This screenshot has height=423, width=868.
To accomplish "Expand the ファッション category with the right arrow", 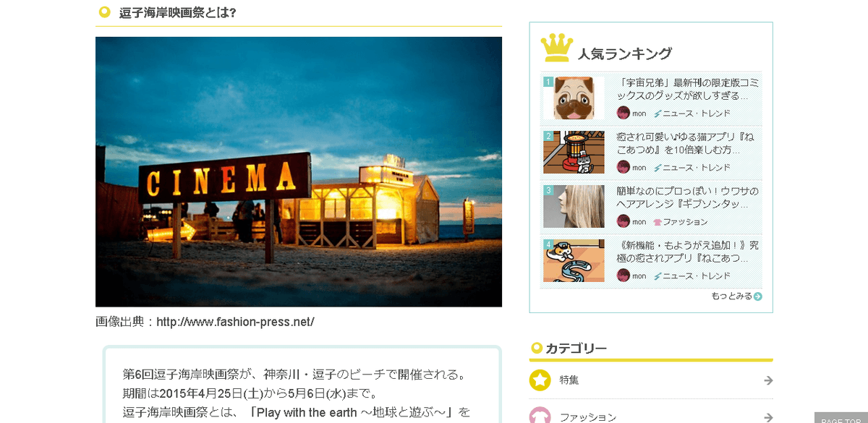I will click(768, 417).
